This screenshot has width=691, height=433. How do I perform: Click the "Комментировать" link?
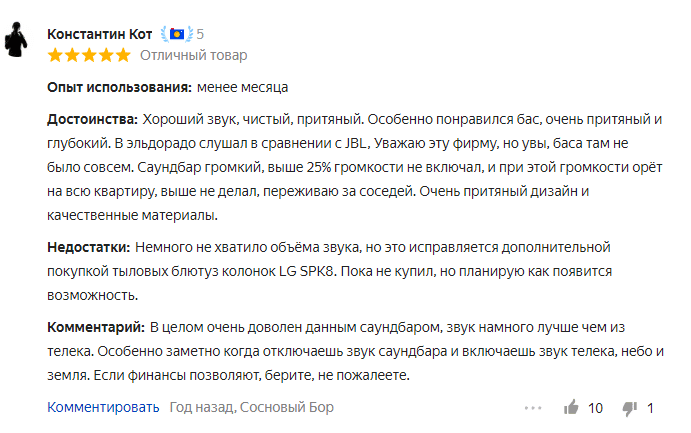click(103, 407)
